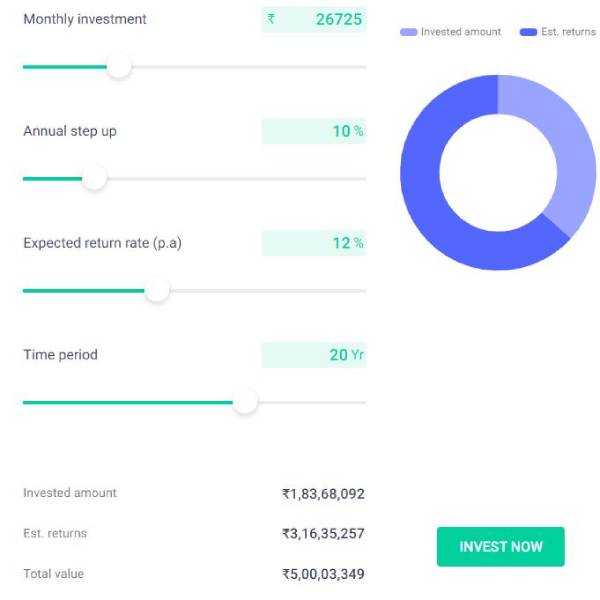This screenshot has width=600, height=600.
Task: Click the Total value amount figure
Action: 323,575
